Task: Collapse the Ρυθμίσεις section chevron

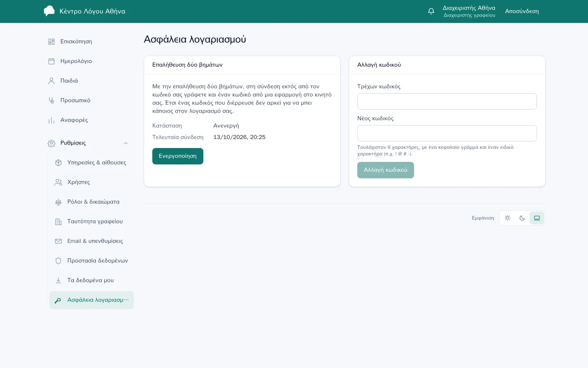Action: pos(126,143)
